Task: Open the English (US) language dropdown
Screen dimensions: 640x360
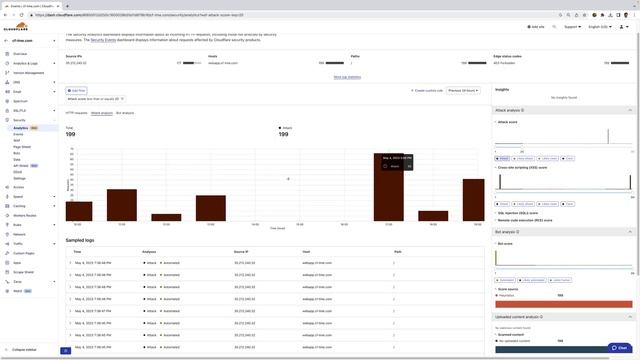Action: pyautogui.click(x=600, y=27)
